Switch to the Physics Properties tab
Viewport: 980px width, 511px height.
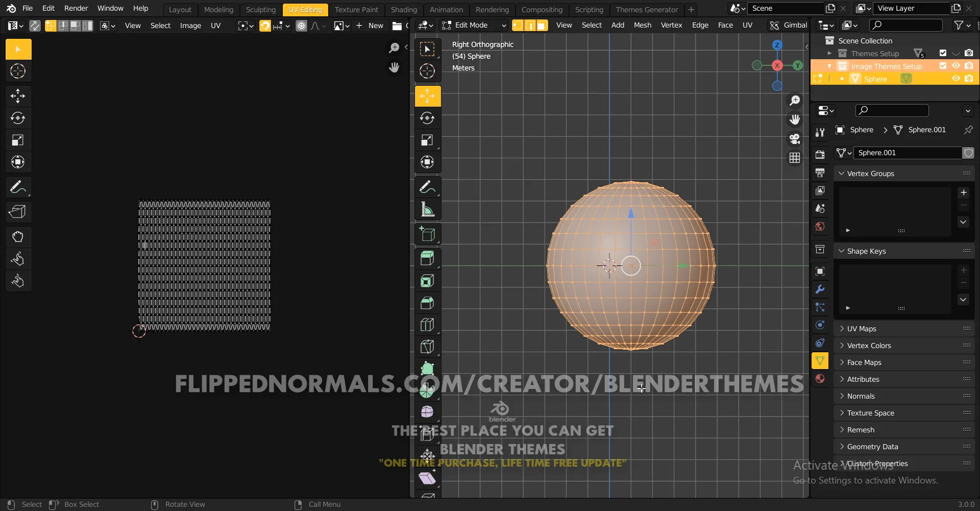click(x=820, y=325)
